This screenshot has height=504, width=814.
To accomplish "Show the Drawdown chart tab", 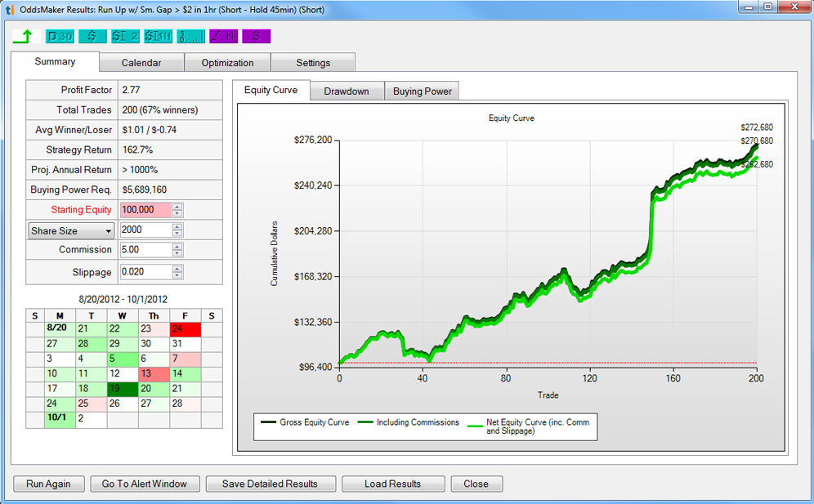I will tap(346, 91).
